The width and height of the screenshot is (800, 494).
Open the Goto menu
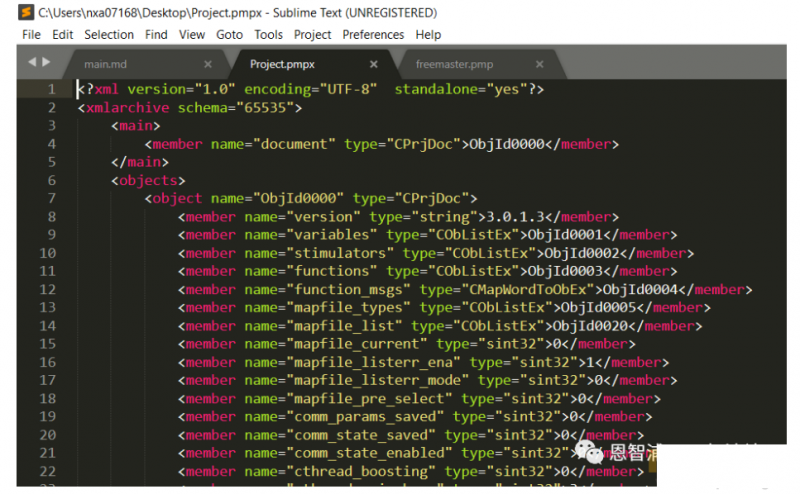[230, 34]
